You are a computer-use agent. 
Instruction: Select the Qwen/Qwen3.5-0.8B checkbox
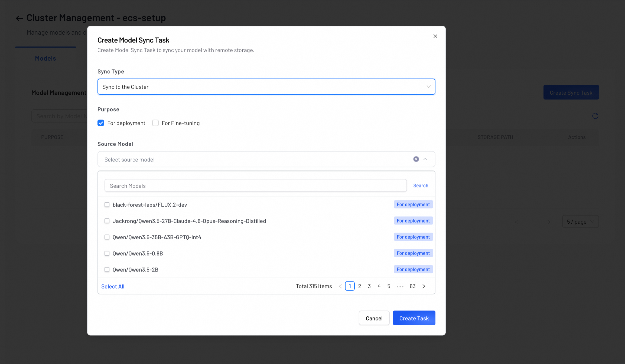(x=107, y=253)
